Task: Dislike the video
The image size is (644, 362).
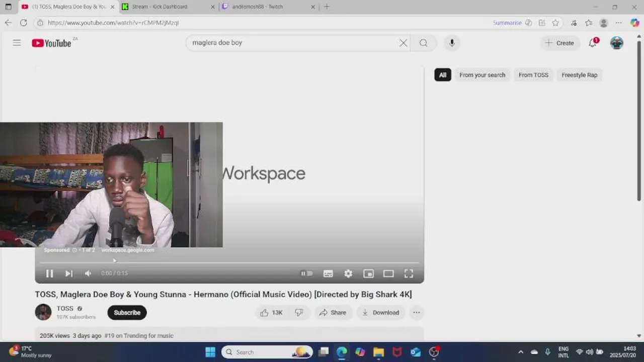Action: (299, 313)
